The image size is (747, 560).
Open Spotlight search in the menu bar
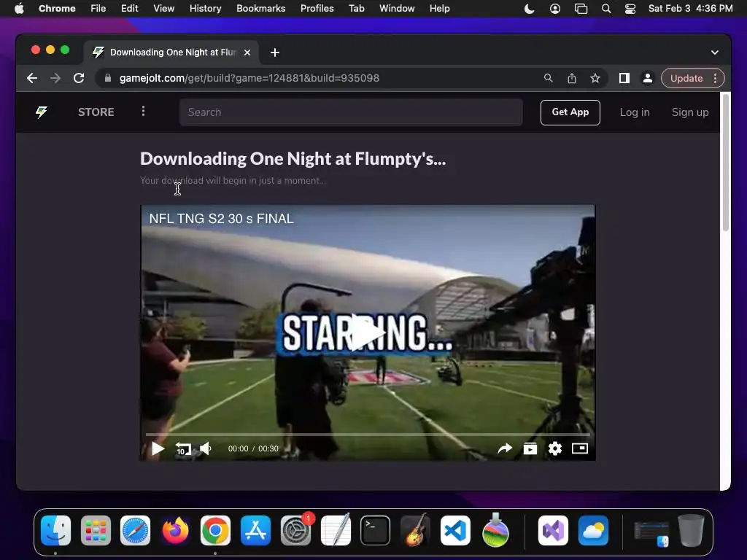pyautogui.click(x=606, y=9)
